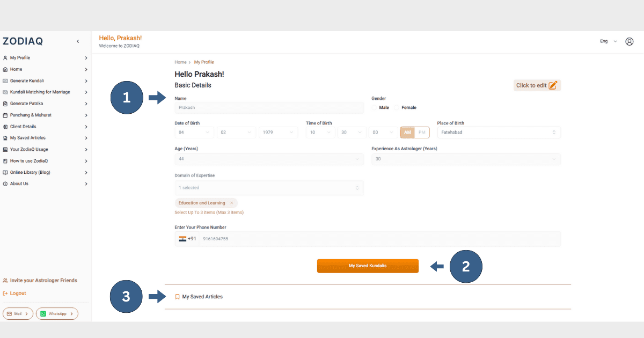The height and width of the screenshot is (338, 644).
Task: Toggle time of birth to PM
Action: 422,133
